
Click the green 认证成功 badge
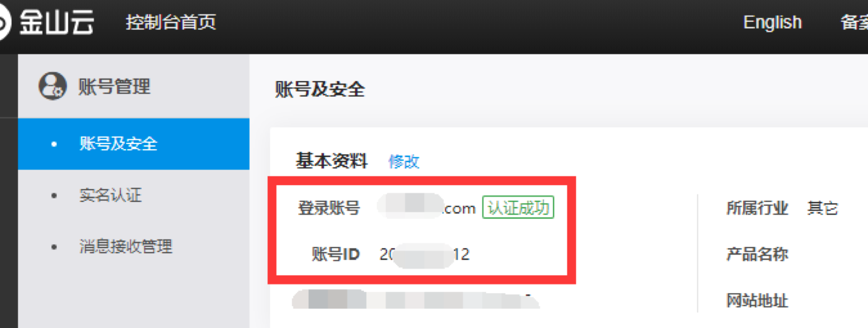point(518,208)
